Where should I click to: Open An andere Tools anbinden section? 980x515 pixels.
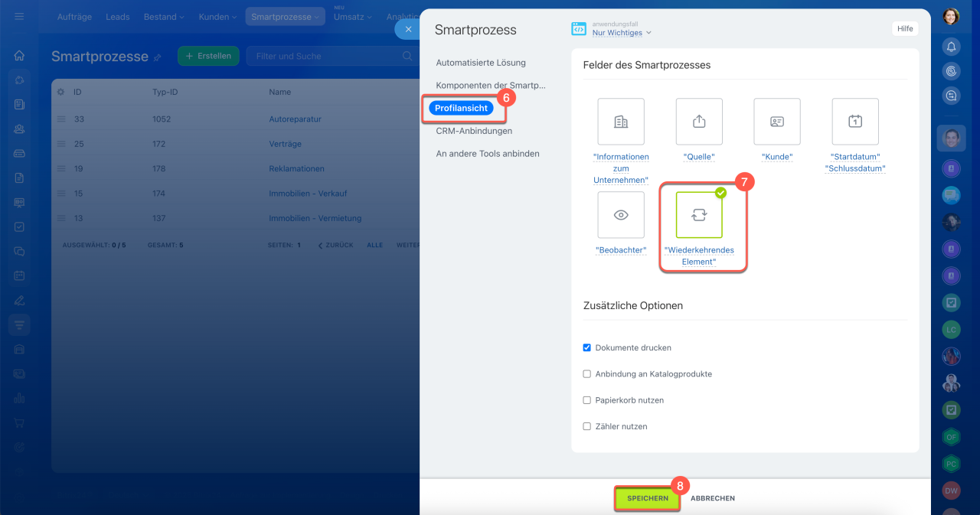[x=488, y=154]
